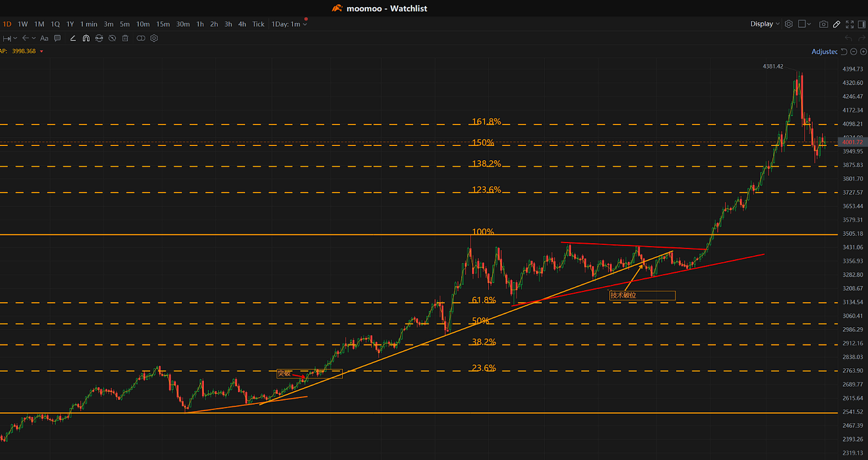Delete drawings using the trash icon
868x460 pixels.
tap(125, 38)
